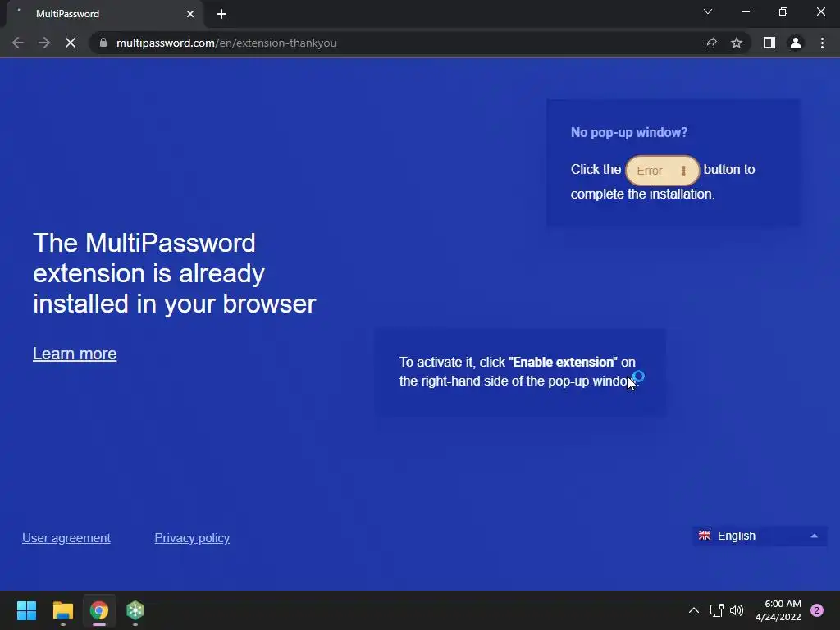Open a new tab
This screenshot has height=630, width=840.
[x=221, y=14]
